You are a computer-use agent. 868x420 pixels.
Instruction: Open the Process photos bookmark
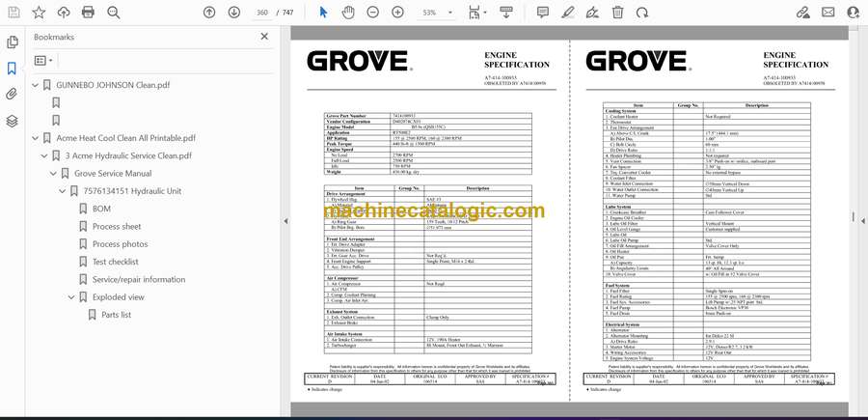(x=121, y=244)
